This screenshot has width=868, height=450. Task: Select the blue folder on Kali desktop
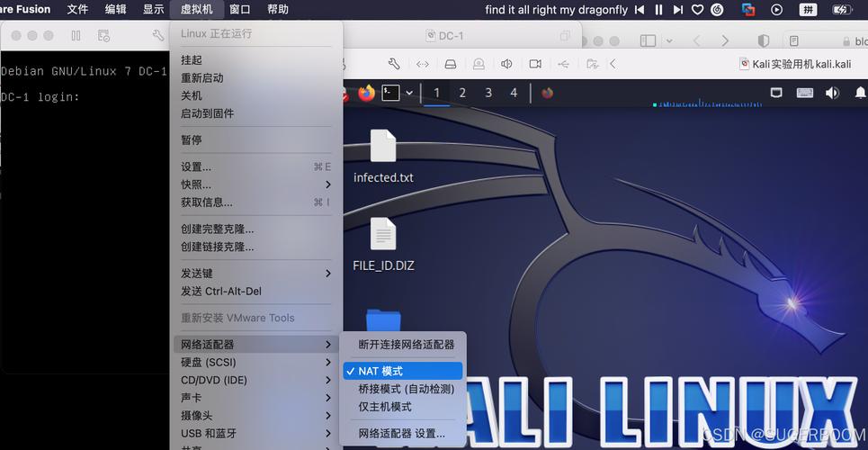pos(383,321)
